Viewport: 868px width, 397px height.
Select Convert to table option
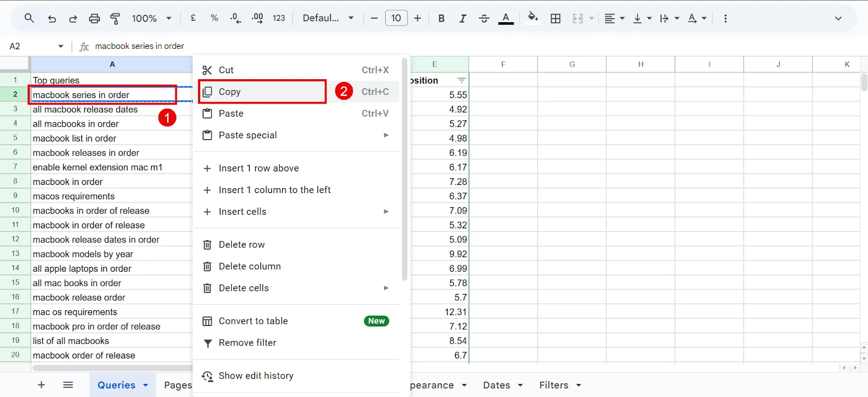coord(296,321)
